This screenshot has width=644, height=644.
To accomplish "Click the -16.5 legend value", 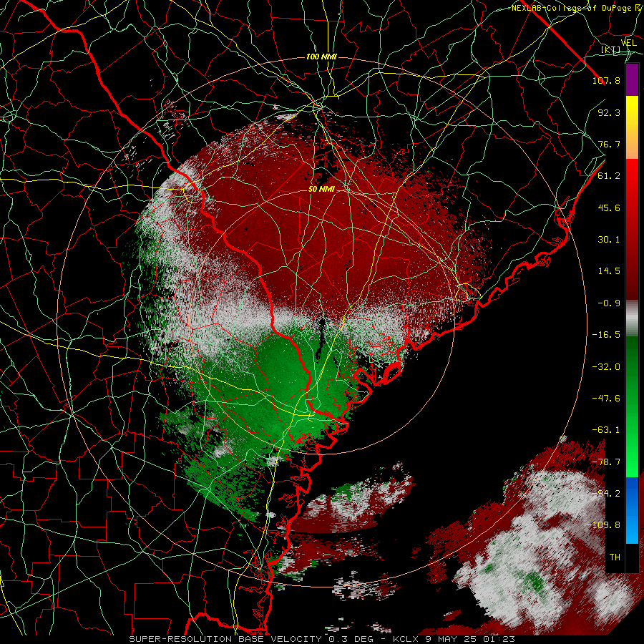I will (606, 335).
